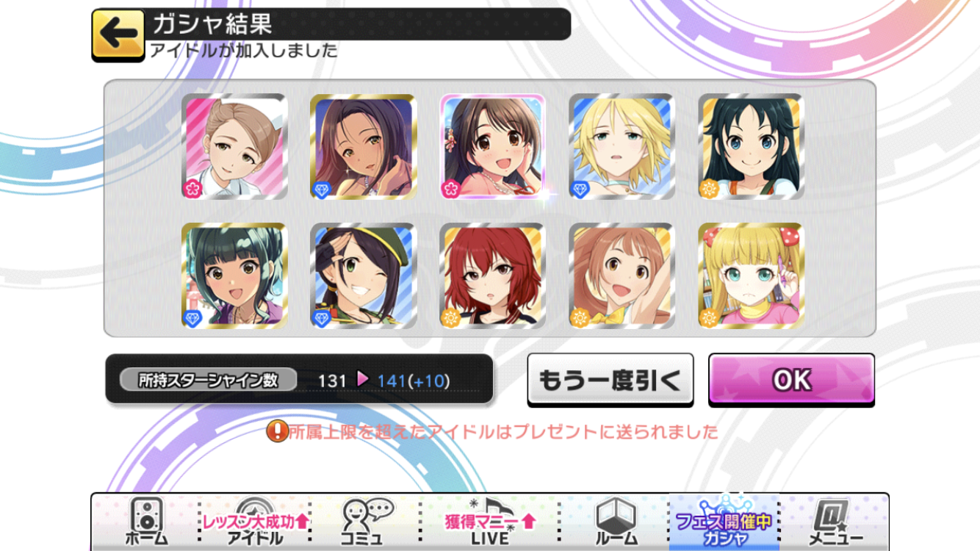Image resolution: width=980 pixels, height=551 pixels.
Task: Select the green-haired idol with twin buns
Action: click(234, 275)
